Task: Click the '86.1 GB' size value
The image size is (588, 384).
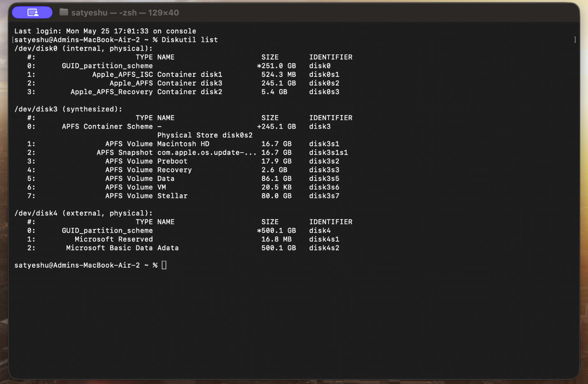Action: [276, 178]
